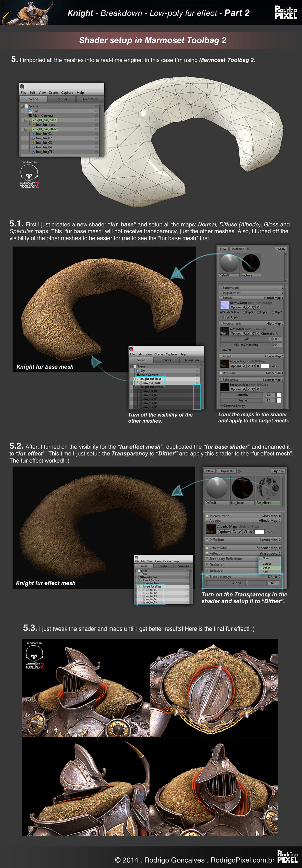Click the Sky icon in the top scene tree

click(x=30, y=111)
